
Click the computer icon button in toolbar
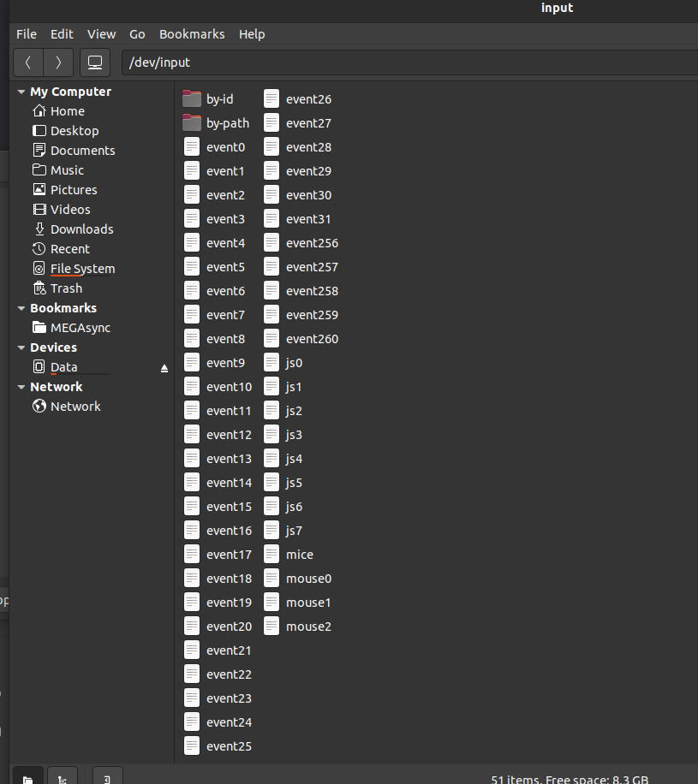point(95,62)
